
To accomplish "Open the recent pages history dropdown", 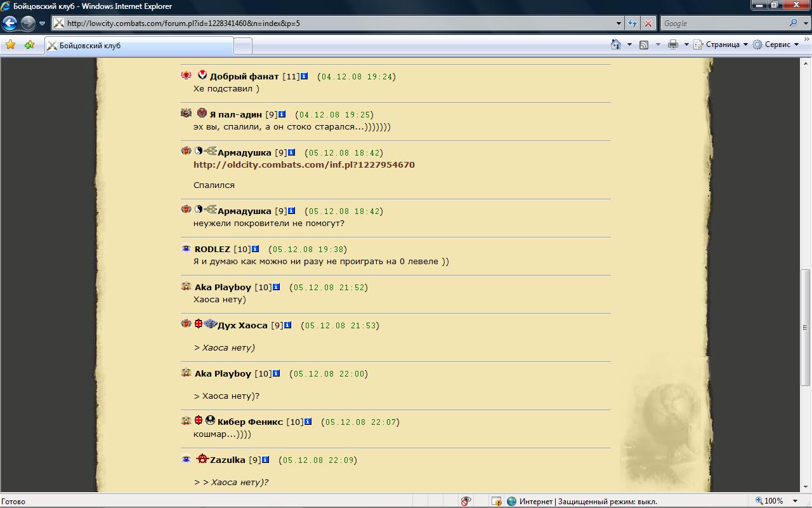I will [x=42, y=23].
